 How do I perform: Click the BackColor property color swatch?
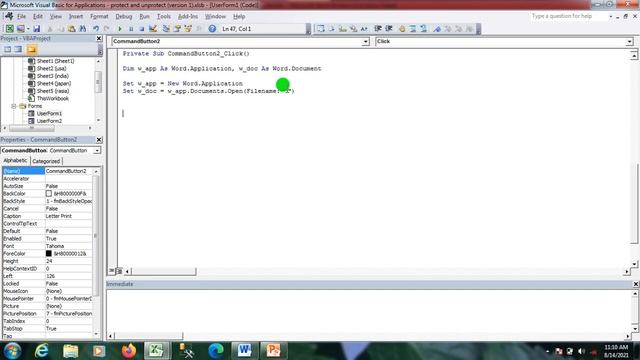[x=49, y=193]
